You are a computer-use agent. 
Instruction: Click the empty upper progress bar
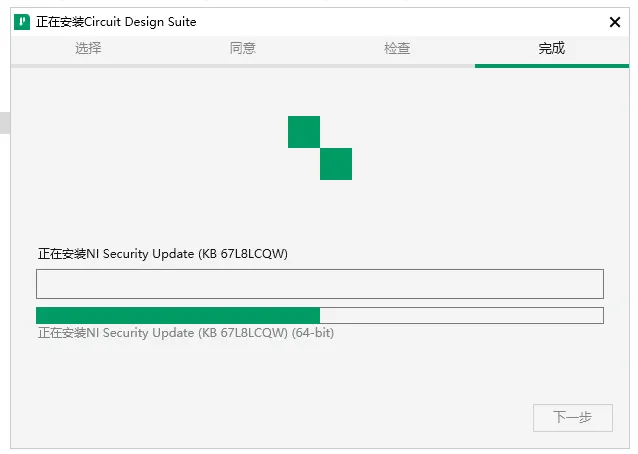(x=319, y=284)
